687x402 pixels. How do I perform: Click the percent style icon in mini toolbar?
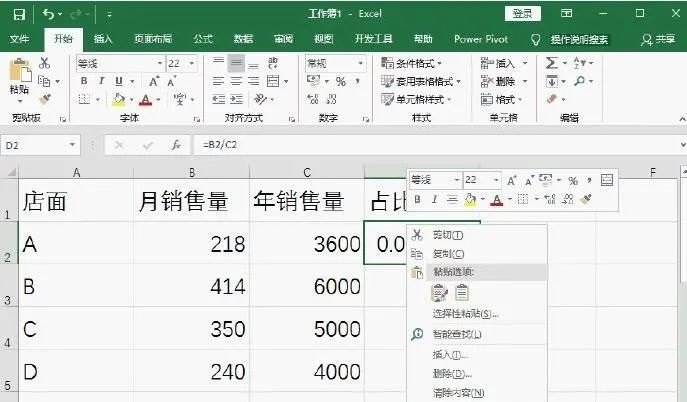pos(573,180)
